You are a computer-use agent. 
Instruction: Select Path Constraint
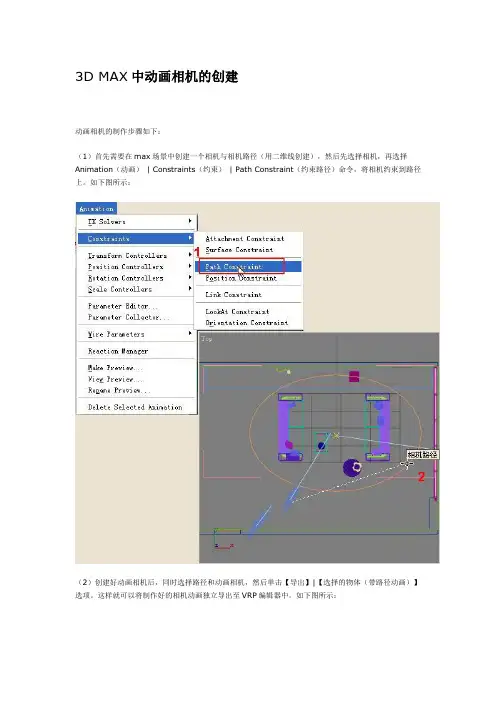(249, 267)
